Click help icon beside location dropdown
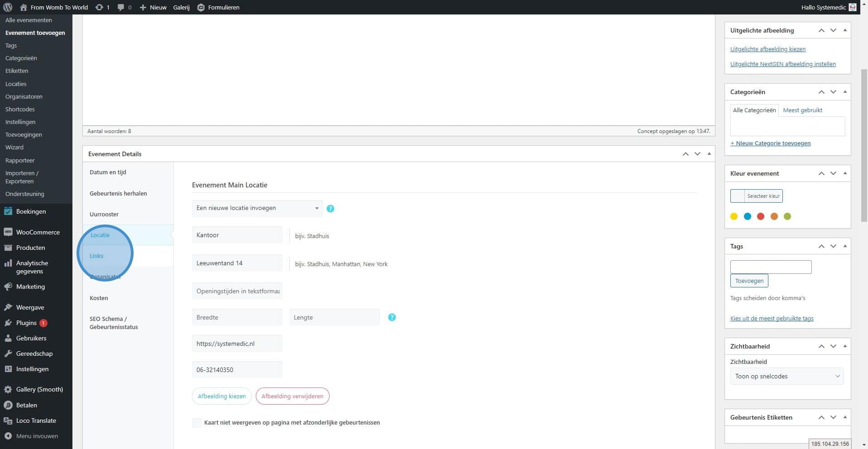The width and height of the screenshot is (868, 449). click(x=330, y=209)
